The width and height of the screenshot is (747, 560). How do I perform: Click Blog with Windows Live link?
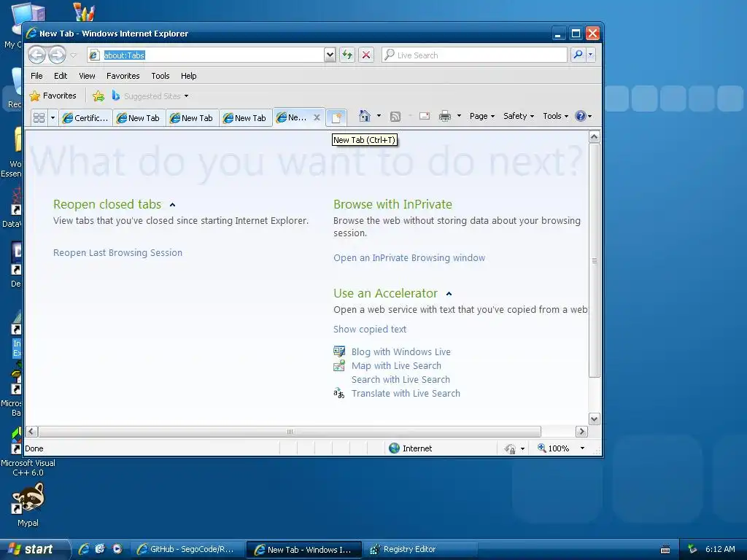(x=401, y=352)
